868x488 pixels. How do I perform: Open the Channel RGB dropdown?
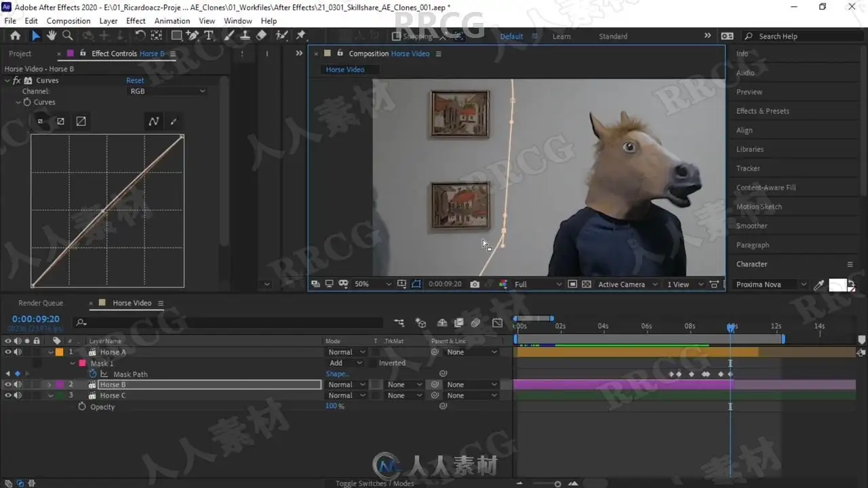tap(167, 91)
